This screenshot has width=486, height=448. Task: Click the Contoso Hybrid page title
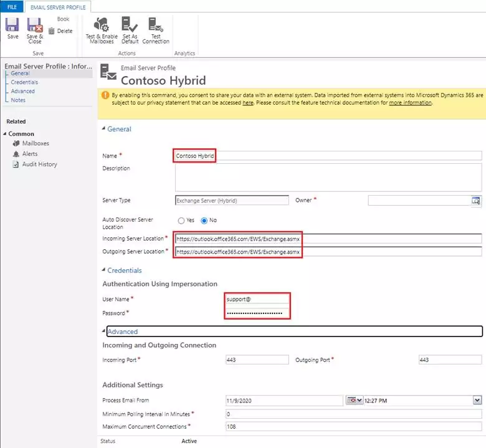163,80
